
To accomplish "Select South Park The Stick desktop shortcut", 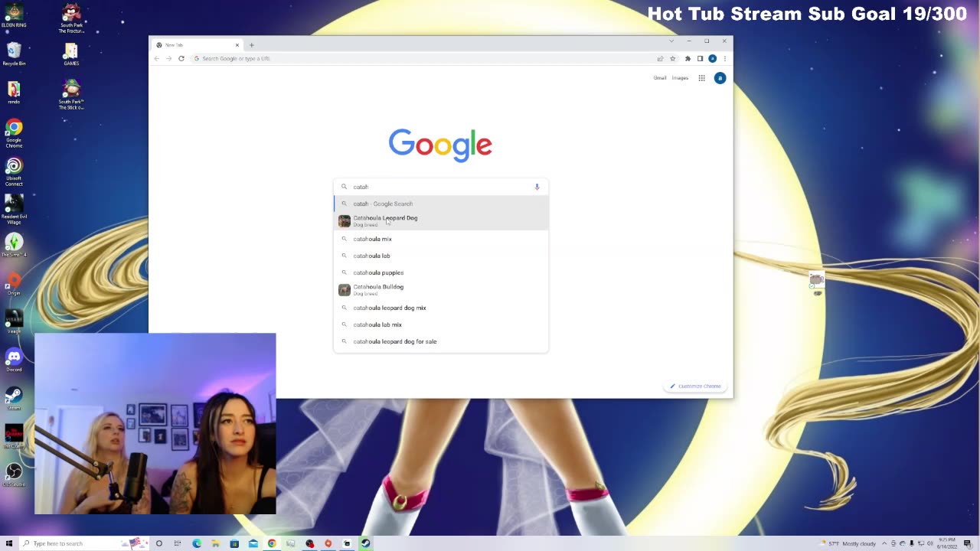I will [71, 95].
